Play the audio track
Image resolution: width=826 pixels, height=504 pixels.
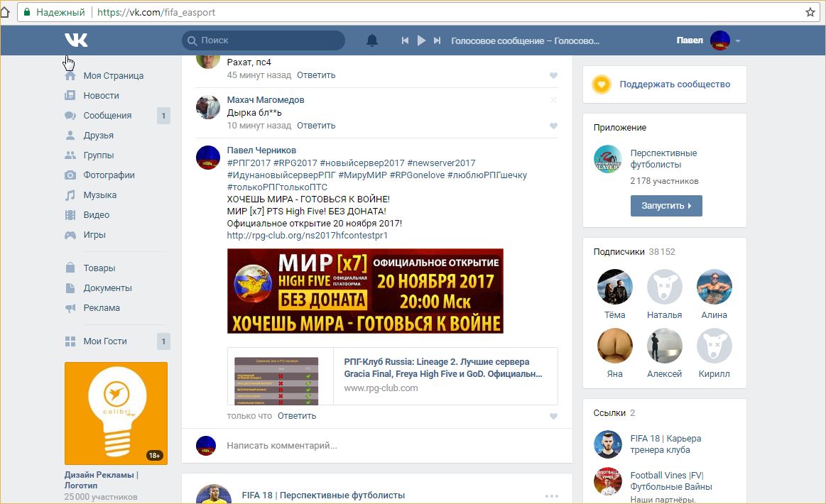421,40
